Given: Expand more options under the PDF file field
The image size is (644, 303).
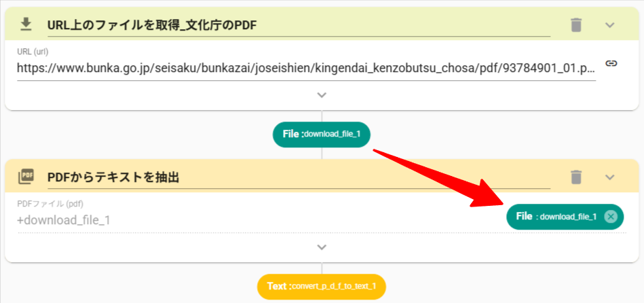Looking at the screenshot, I should pyautogui.click(x=322, y=247).
